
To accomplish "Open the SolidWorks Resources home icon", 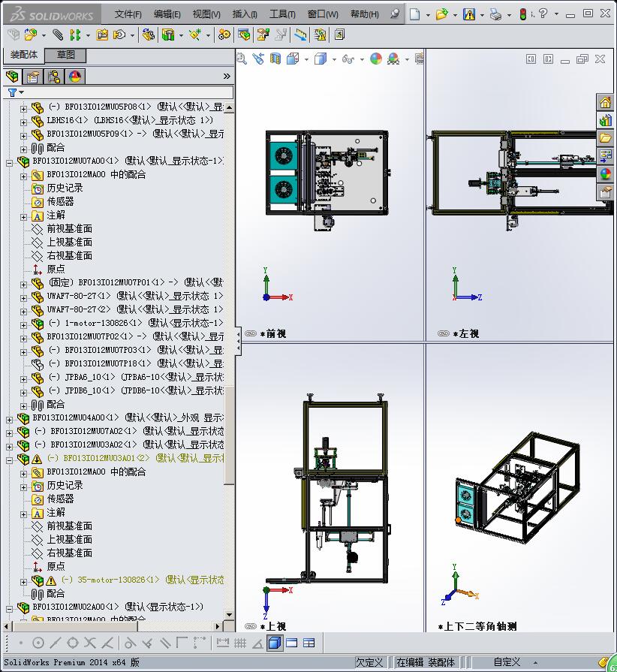I will point(605,102).
